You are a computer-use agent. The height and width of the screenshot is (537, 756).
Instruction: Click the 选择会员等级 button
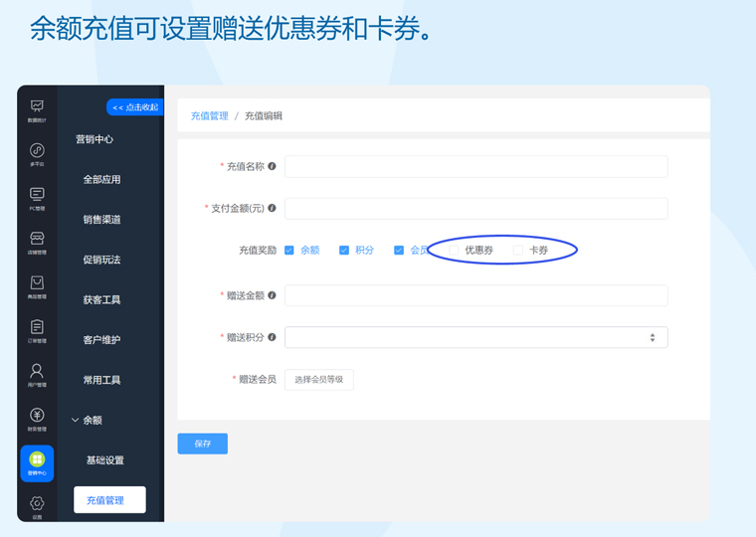pos(318,380)
